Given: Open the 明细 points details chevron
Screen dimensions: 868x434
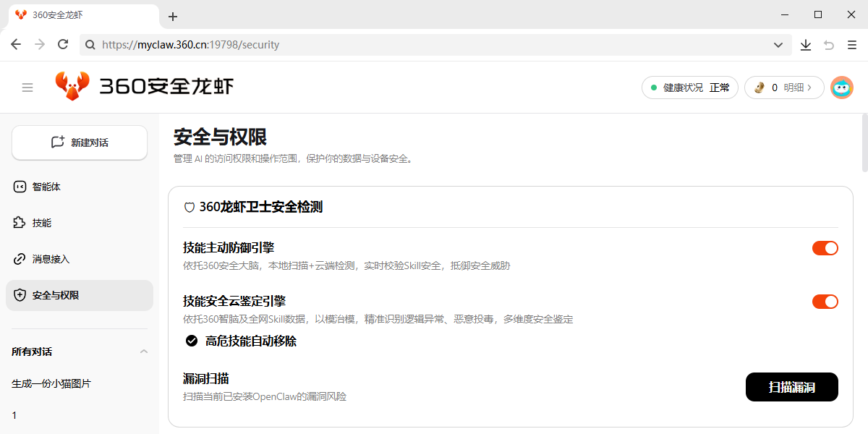Looking at the screenshot, I should click(809, 88).
